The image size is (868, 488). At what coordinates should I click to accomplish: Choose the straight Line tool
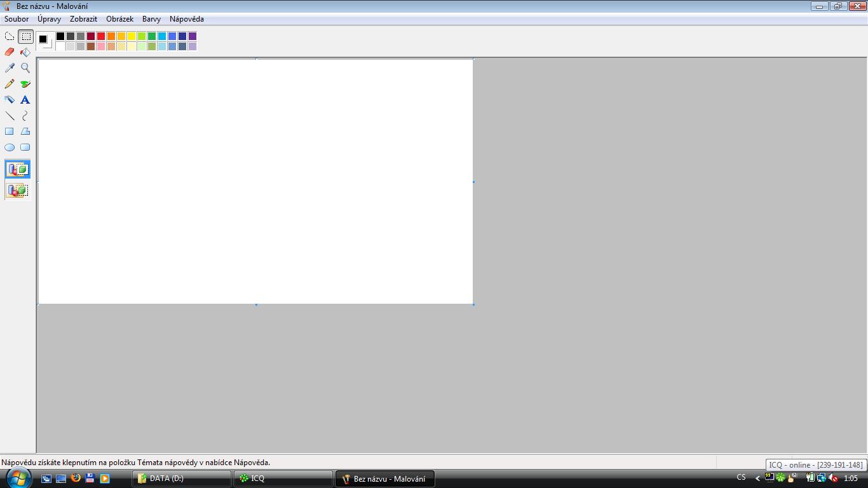pos(10,116)
